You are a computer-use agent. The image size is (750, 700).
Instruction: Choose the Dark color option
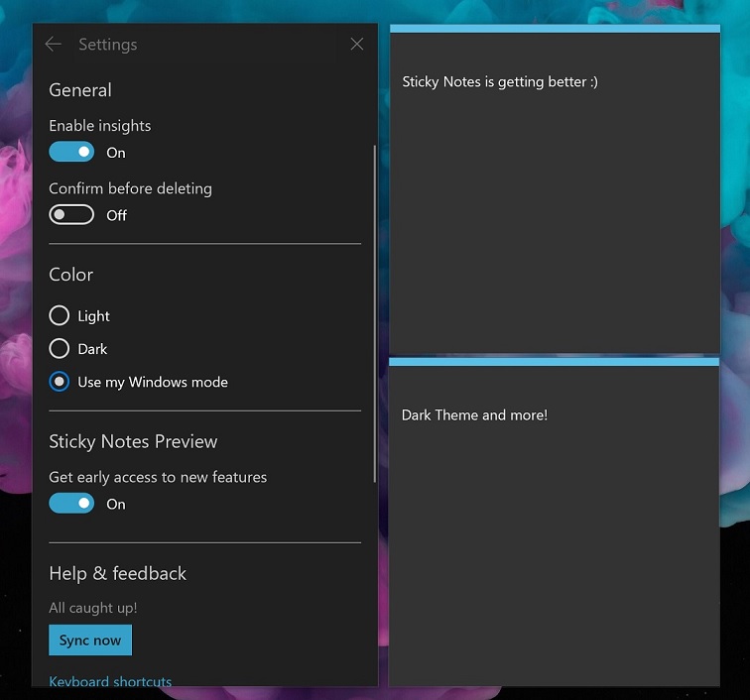(x=60, y=349)
